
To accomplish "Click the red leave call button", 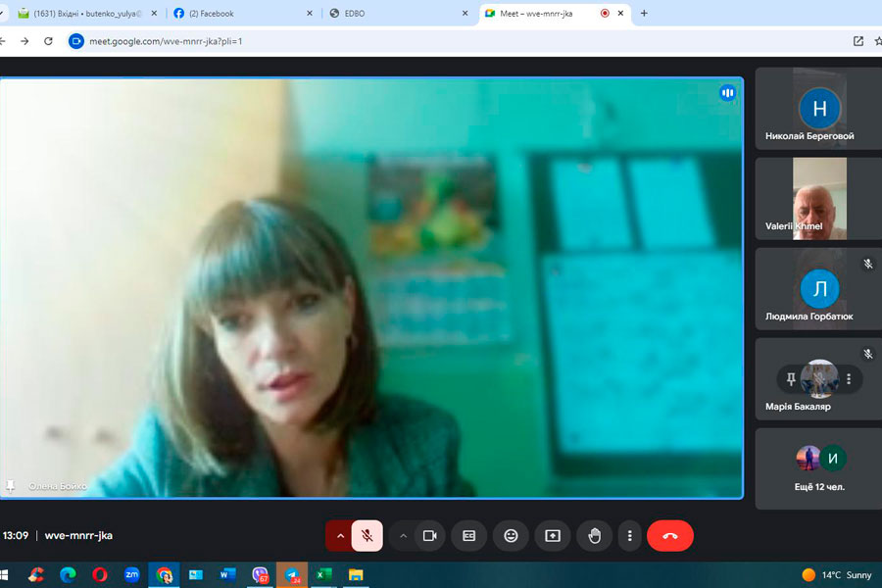I will click(669, 536).
